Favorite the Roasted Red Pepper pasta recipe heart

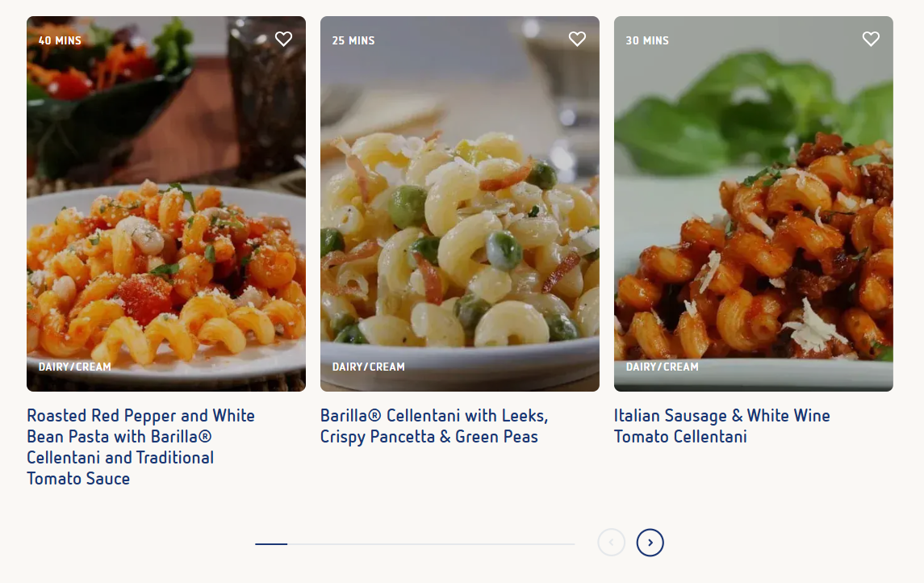[x=283, y=39]
